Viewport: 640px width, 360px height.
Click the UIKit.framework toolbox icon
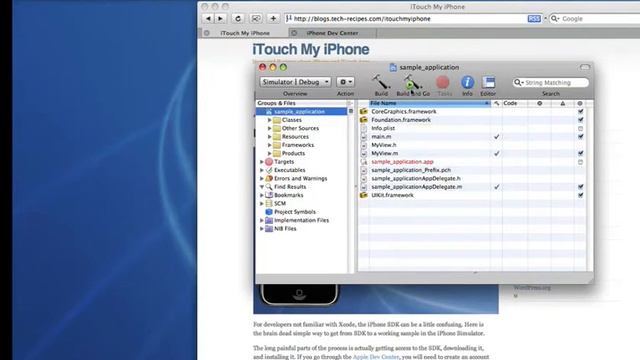click(363, 195)
